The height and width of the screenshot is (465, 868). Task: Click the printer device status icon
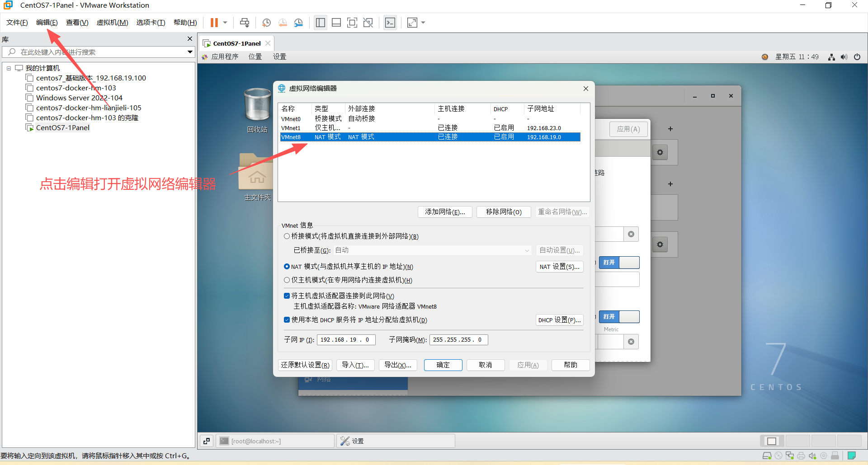point(801,456)
